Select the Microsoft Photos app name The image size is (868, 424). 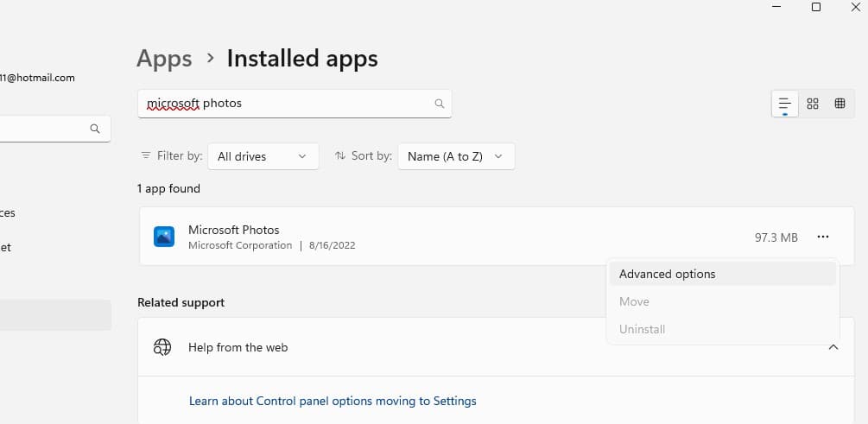[234, 230]
